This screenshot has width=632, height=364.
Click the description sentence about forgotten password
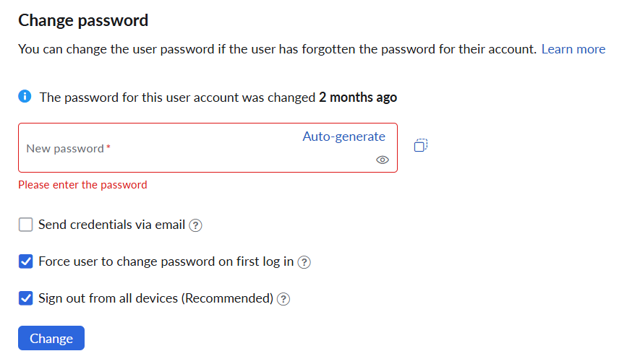277,49
